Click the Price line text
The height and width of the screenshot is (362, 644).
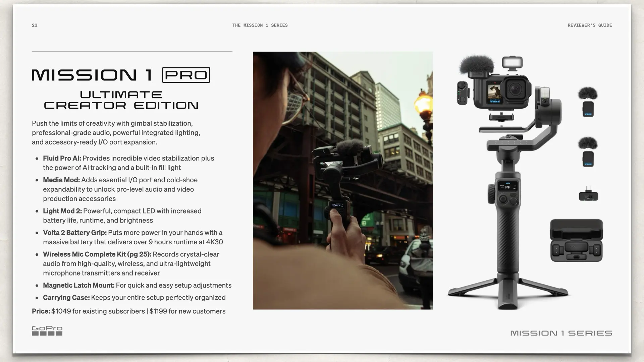128,311
